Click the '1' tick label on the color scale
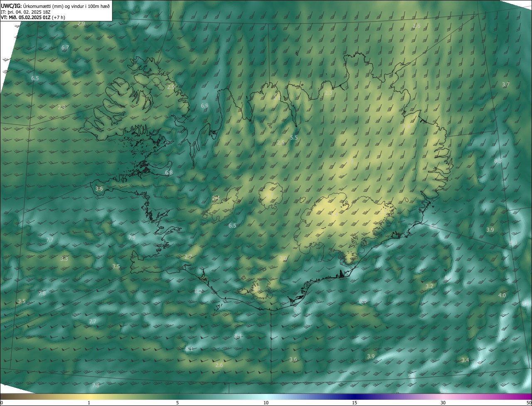The height and width of the screenshot is (406, 532). [89, 403]
